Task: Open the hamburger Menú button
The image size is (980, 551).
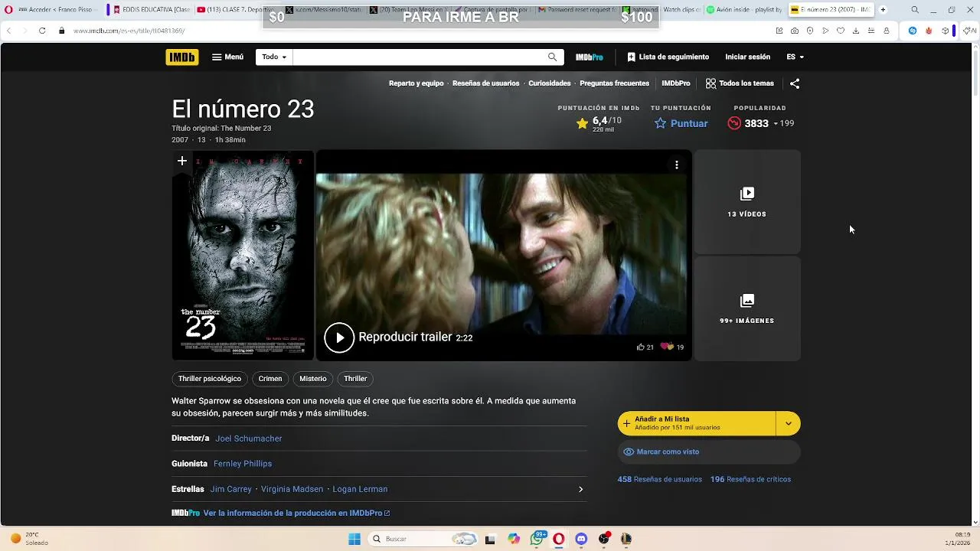Action: (x=227, y=57)
